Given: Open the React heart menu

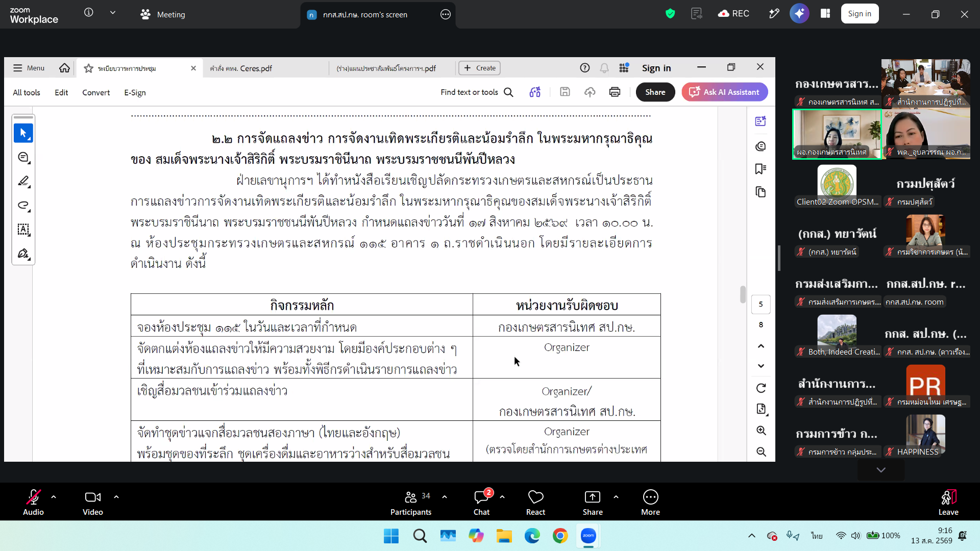Looking at the screenshot, I should pyautogui.click(x=535, y=503).
